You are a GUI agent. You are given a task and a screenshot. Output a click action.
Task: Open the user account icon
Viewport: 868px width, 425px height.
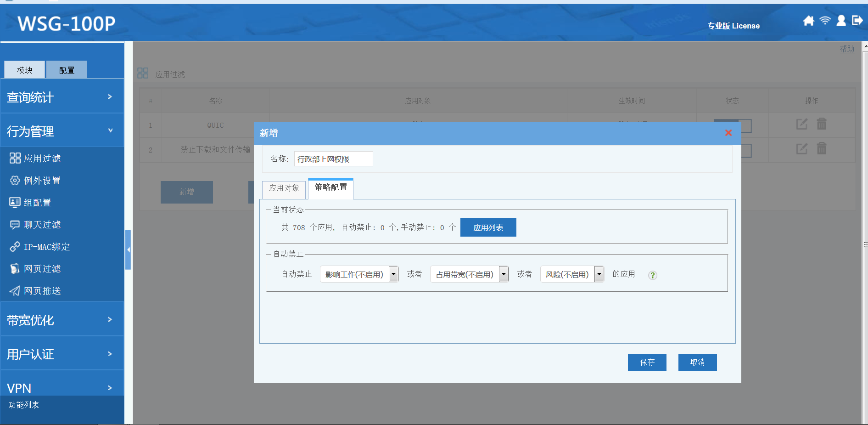(x=841, y=21)
